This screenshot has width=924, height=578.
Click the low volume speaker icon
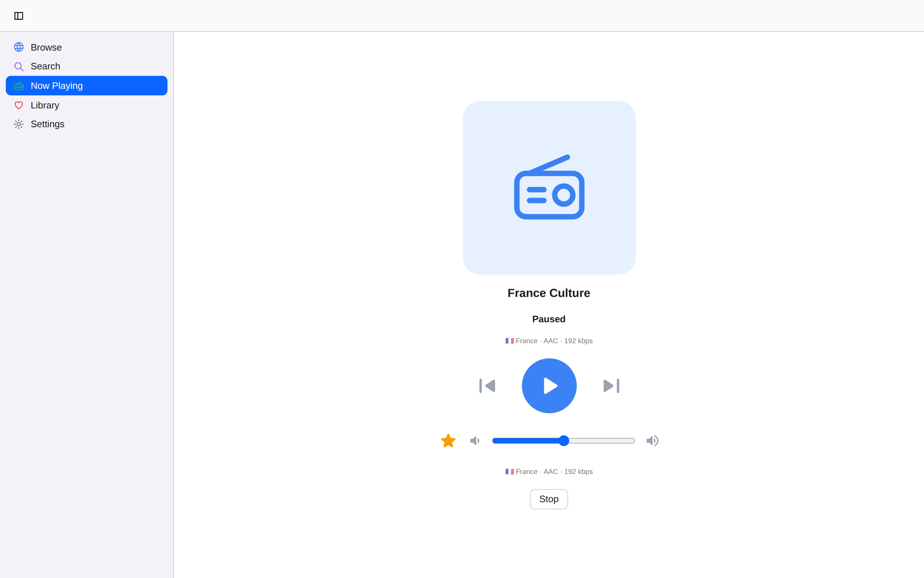(x=475, y=441)
